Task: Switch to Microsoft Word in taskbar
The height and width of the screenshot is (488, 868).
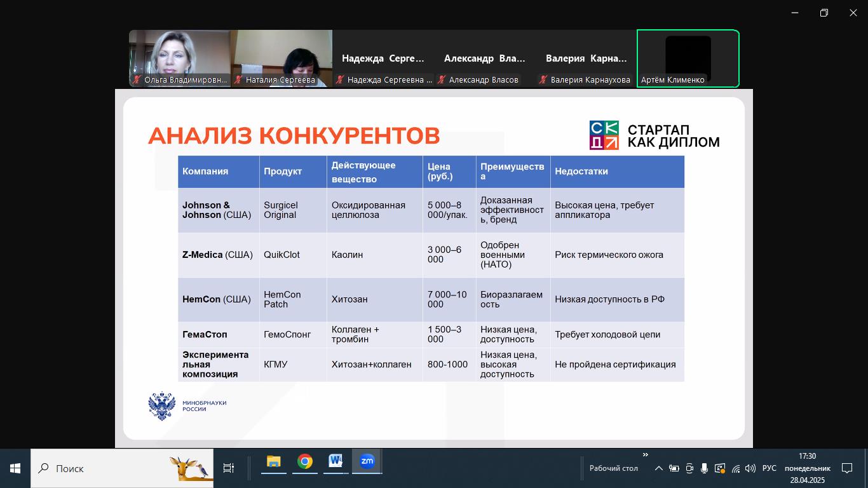Action: click(x=336, y=462)
